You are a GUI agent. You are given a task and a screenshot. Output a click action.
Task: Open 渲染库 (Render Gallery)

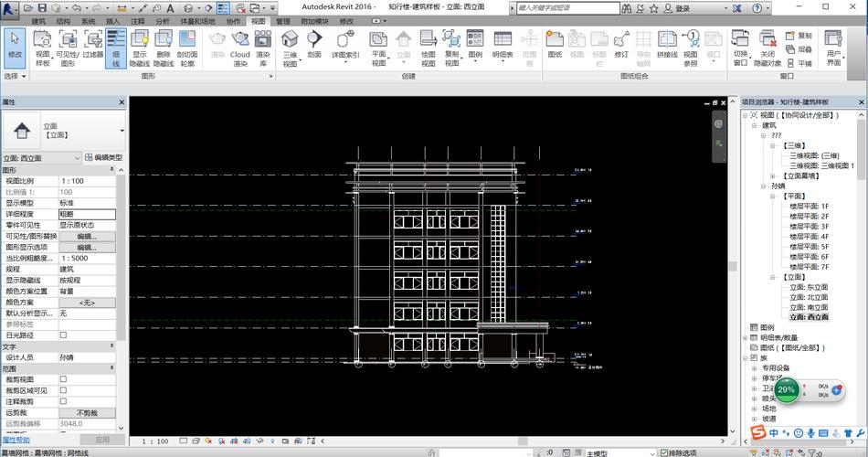pyautogui.click(x=263, y=48)
